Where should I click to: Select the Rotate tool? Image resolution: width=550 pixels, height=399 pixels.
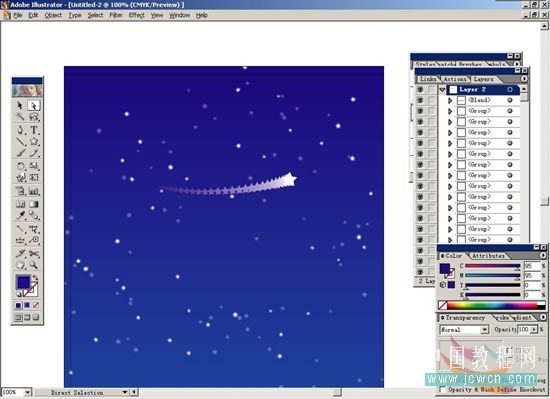coord(20,166)
